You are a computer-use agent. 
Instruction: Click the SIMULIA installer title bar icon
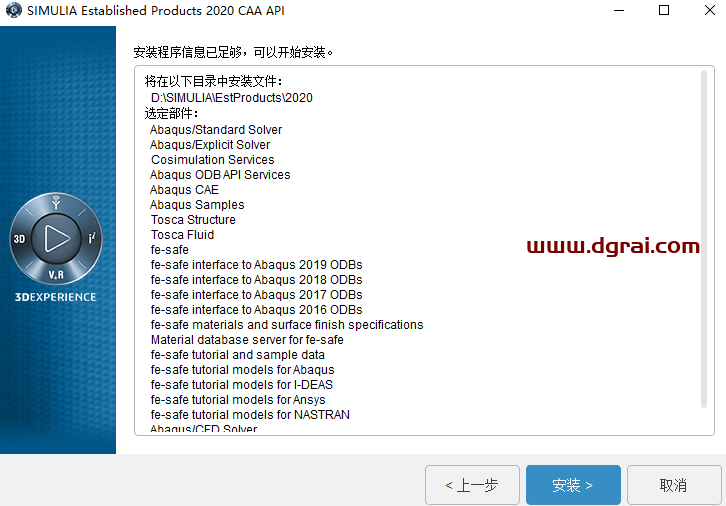(x=12, y=10)
